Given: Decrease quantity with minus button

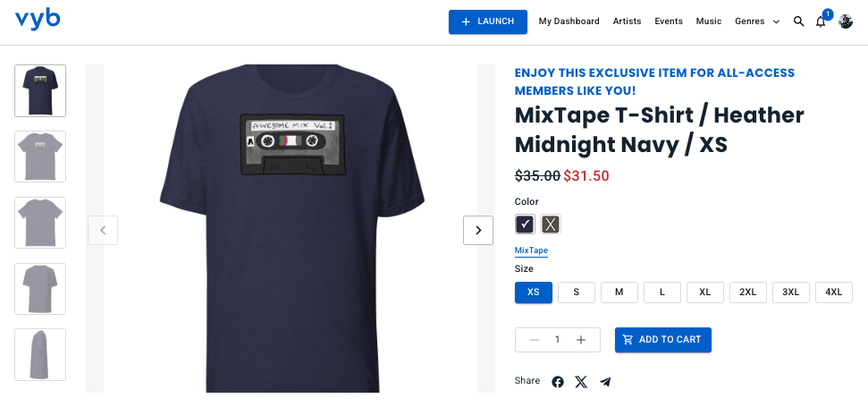Looking at the screenshot, I should (535, 340).
